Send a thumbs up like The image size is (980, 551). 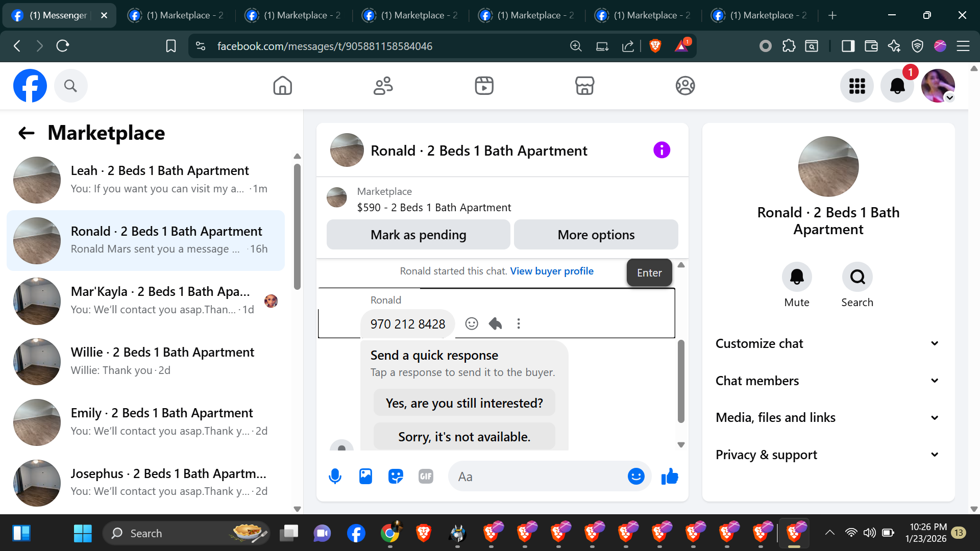670,477
